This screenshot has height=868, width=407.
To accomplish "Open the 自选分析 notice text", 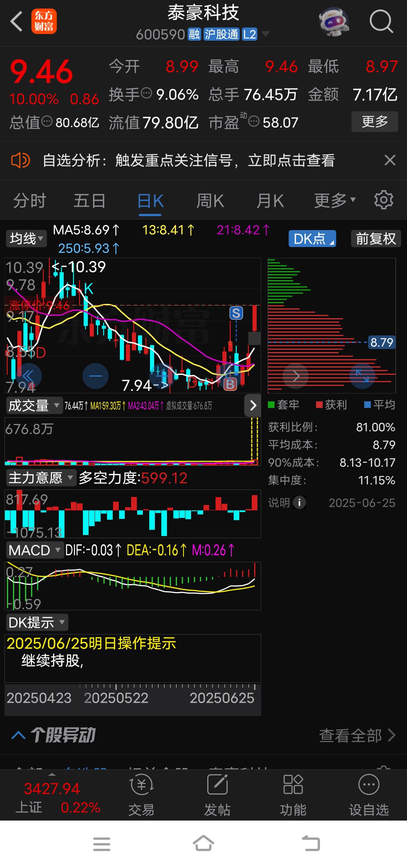I will point(189,160).
